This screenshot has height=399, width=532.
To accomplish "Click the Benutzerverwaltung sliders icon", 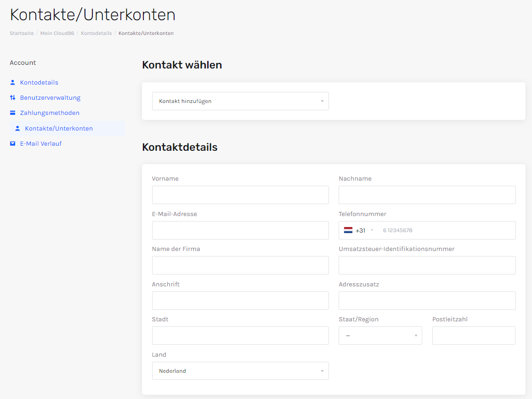I will [x=13, y=98].
